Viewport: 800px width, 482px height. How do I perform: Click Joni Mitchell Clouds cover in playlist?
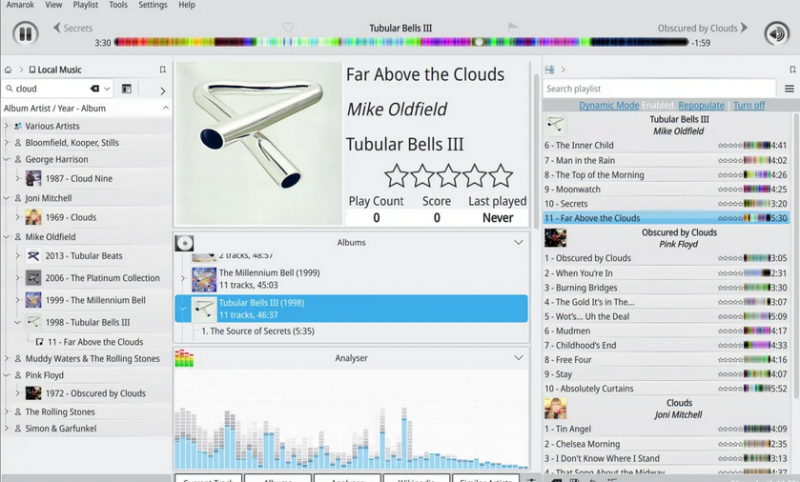tap(555, 409)
